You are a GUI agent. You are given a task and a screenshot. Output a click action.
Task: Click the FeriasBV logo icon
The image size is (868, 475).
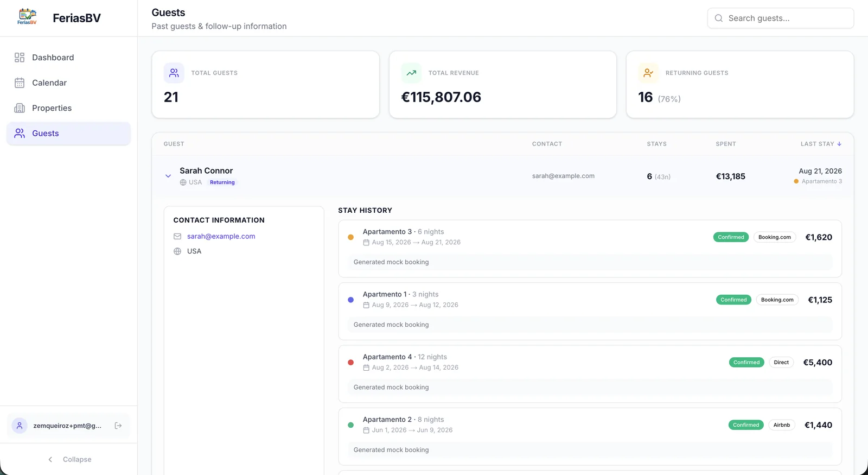27,17
